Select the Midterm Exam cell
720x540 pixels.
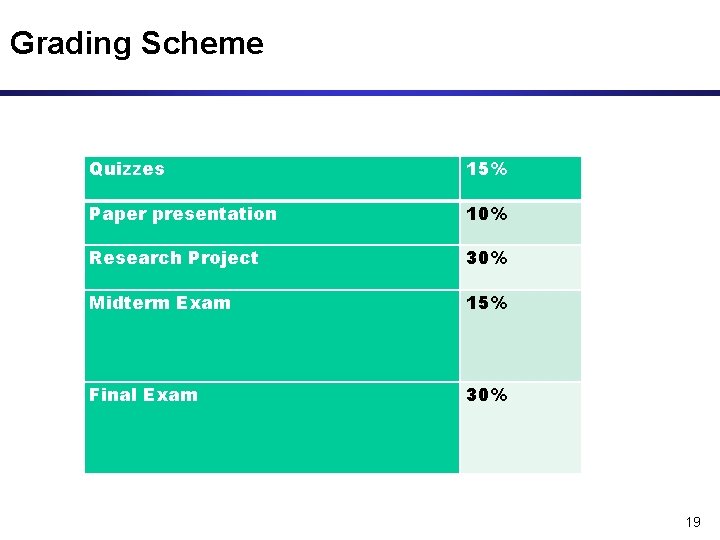pyautogui.click(x=272, y=336)
